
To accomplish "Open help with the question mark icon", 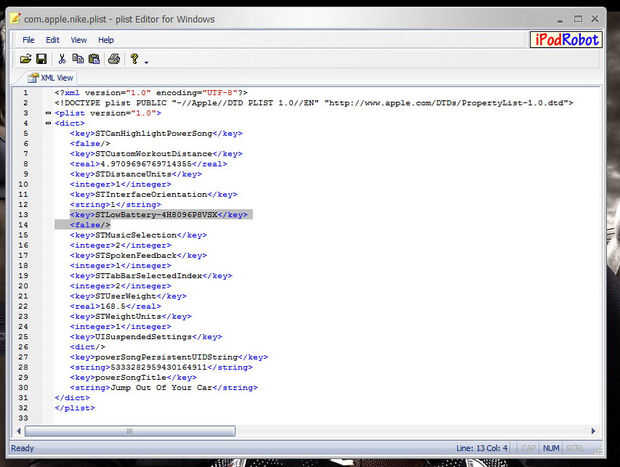I will point(134,59).
